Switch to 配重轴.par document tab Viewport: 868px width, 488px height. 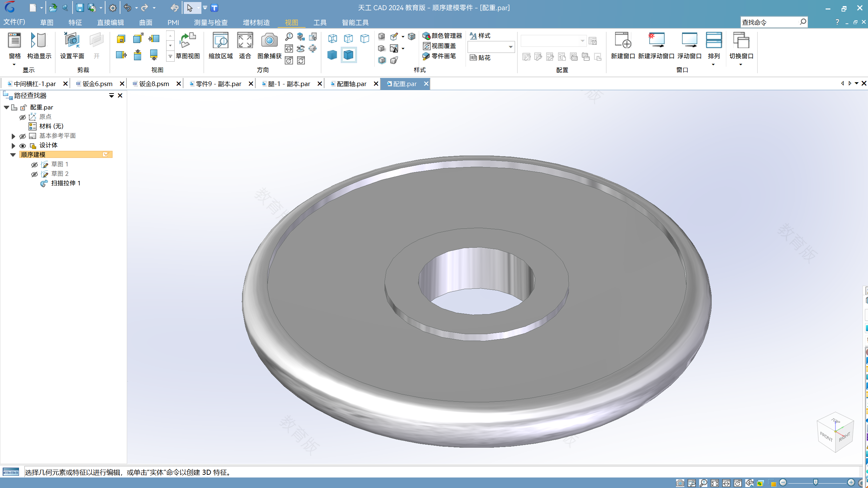(352, 84)
